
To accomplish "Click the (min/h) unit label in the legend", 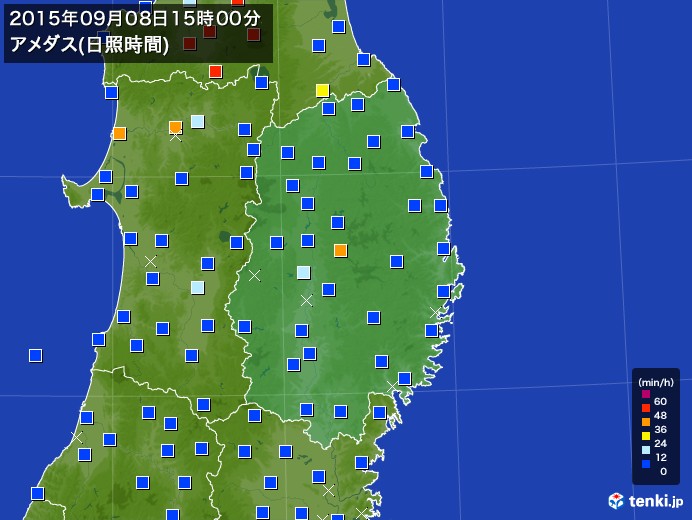I will 656,382.
